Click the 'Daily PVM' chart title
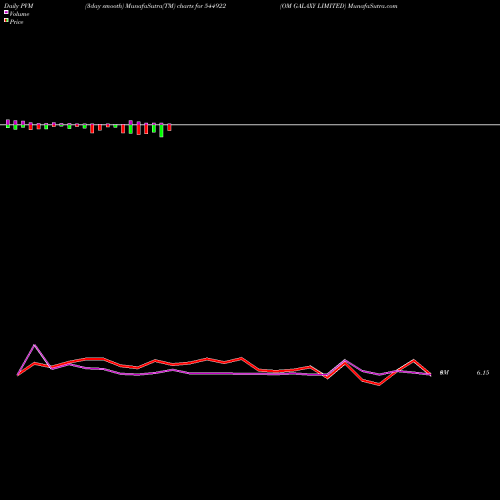Image resolution: width=500 pixels, height=500 pixels. [x=19, y=6]
